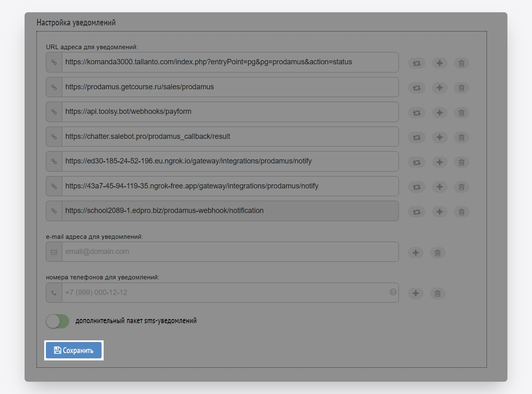
Task: Click the phone number input field
Action: click(225, 293)
